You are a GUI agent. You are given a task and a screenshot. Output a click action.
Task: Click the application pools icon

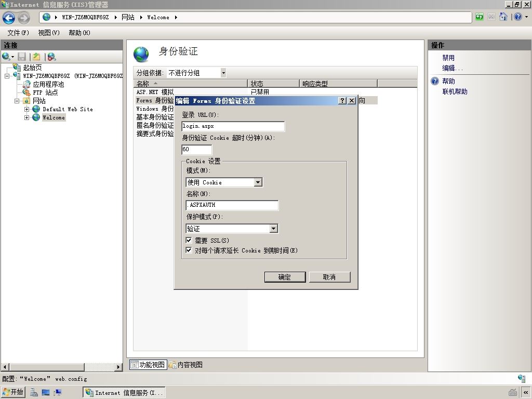click(26, 84)
